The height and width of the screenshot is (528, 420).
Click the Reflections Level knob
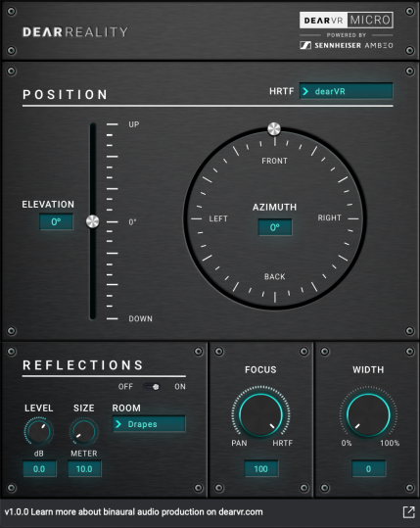pyautogui.click(x=39, y=432)
